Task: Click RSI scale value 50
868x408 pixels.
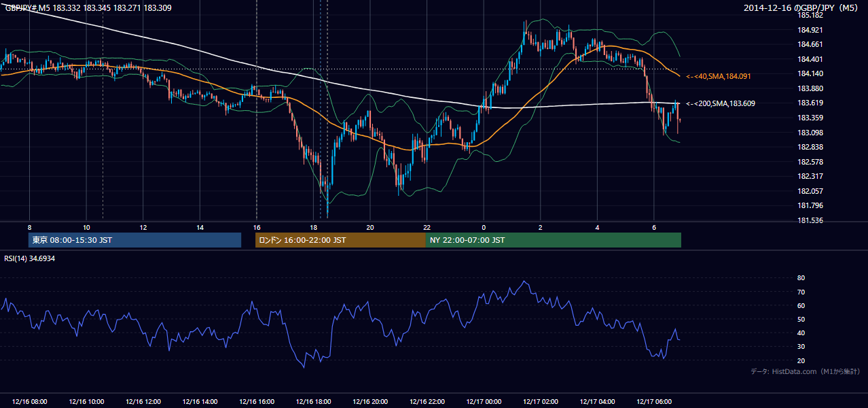Action: click(x=801, y=319)
